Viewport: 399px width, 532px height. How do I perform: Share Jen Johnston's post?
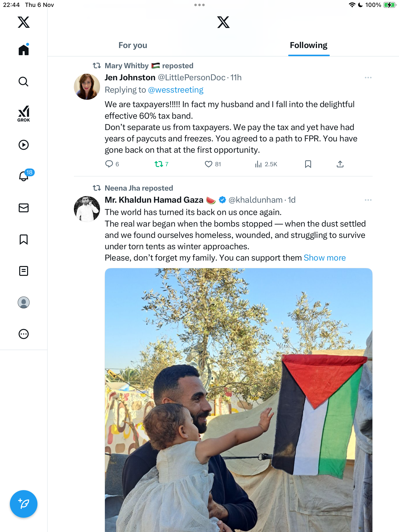[x=340, y=164]
